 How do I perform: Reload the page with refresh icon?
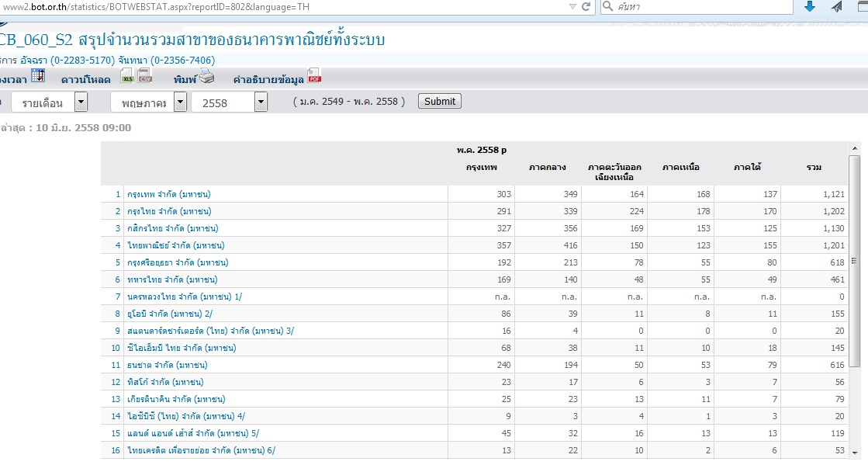point(586,7)
